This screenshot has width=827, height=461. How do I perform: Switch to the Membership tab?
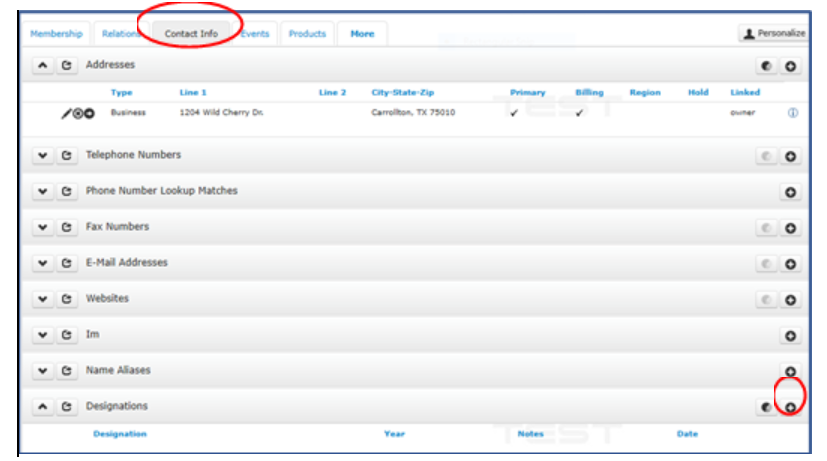click(x=56, y=34)
